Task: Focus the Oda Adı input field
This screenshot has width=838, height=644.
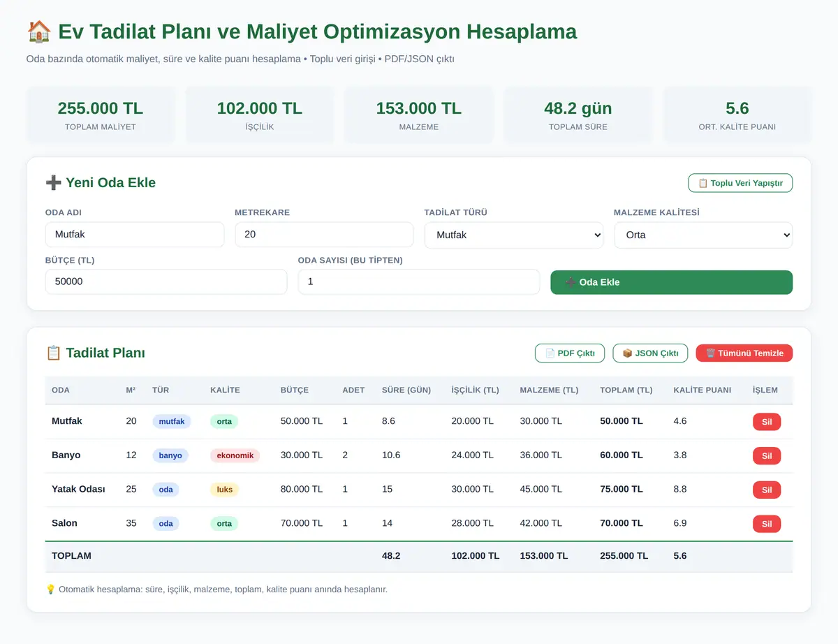Action: coord(135,235)
